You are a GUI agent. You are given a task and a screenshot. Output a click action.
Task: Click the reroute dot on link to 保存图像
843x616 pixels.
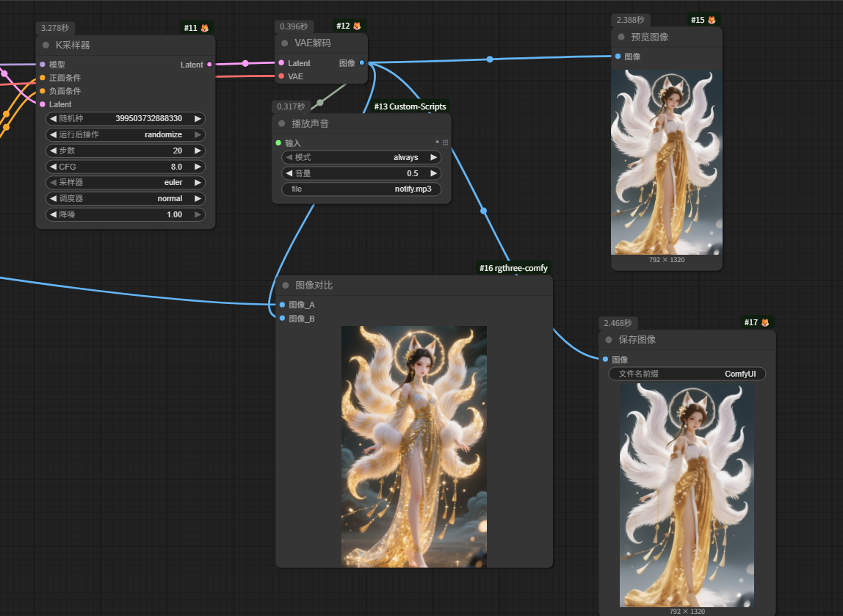coord(483,211)
